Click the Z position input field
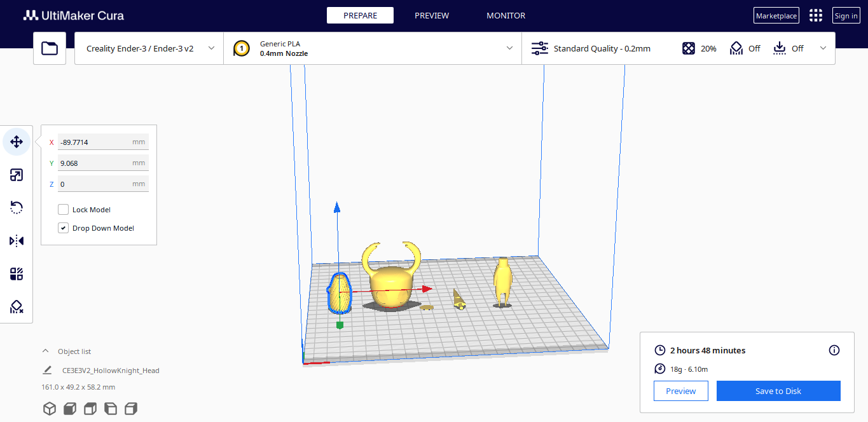This screenshot has width=868, height=422. click(x=103, y=184)
